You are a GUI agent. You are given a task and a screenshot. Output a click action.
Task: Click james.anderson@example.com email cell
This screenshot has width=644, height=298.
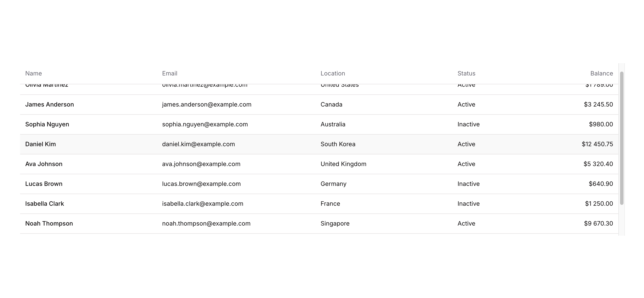point(206,105)
